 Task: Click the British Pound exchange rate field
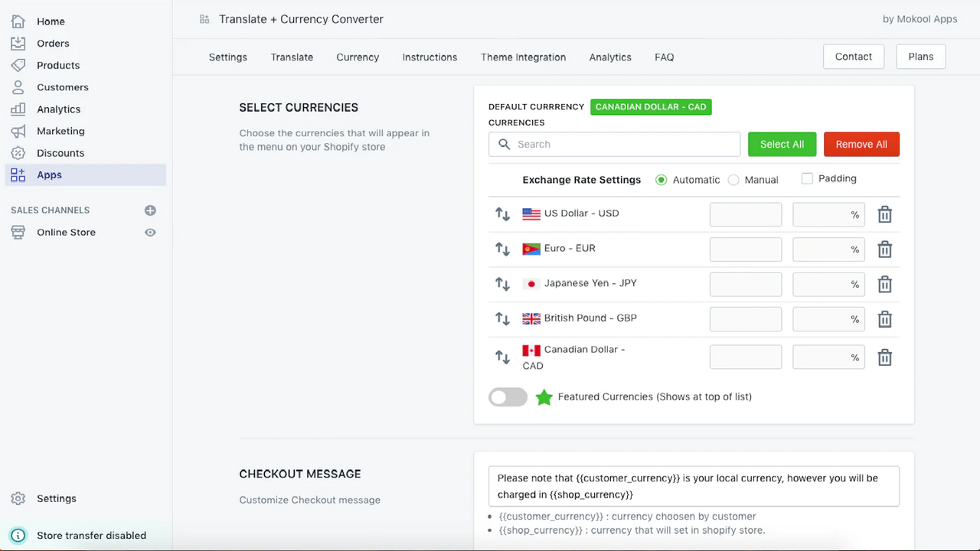tap(746, 318)
